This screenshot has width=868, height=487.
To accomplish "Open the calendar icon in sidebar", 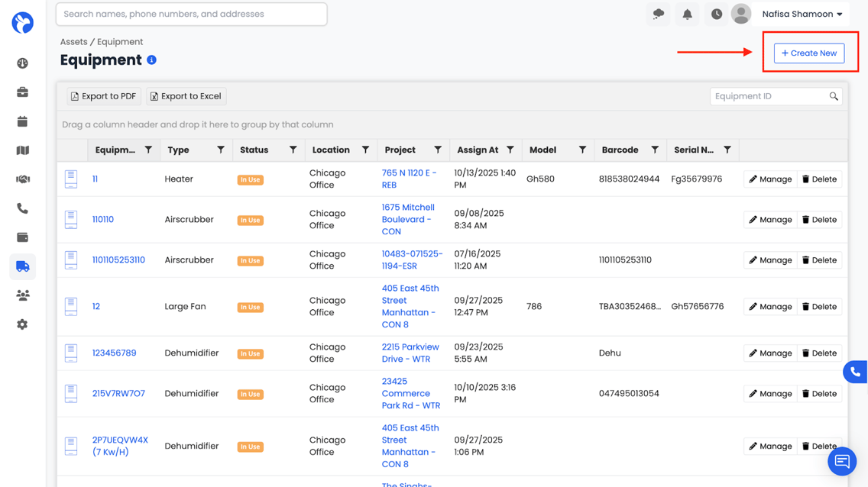I will click(22, 121).
